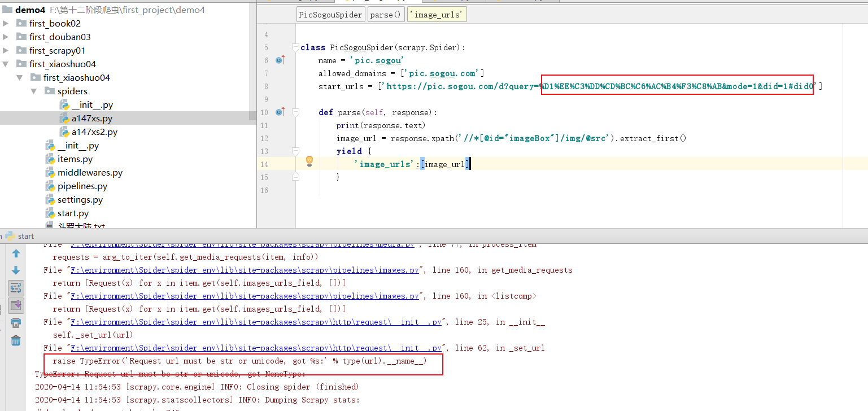This screenshot has height=411, width=868.
Task: Open the media.py link at console top
Action: tap(242, 245)
